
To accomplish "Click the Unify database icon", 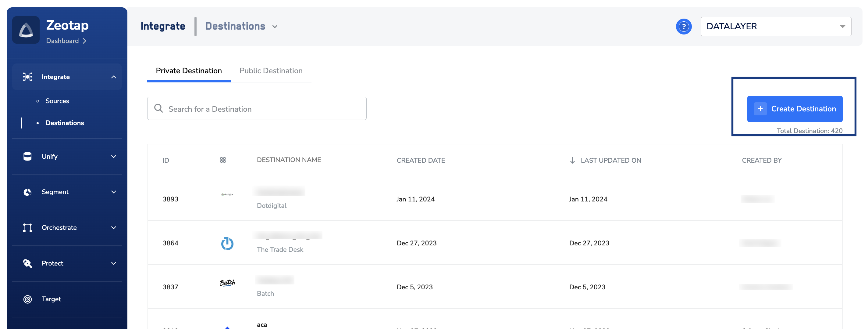I will click(28, 156).
